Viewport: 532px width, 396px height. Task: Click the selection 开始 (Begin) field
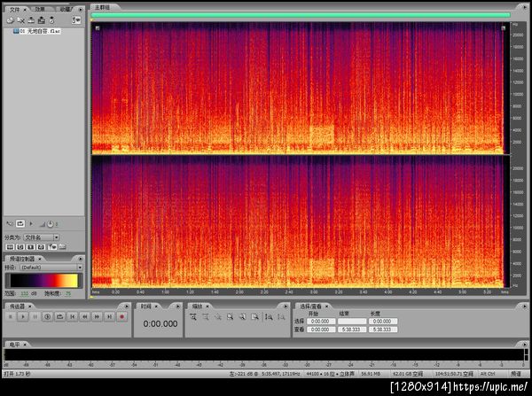click(x=320, y=321)
